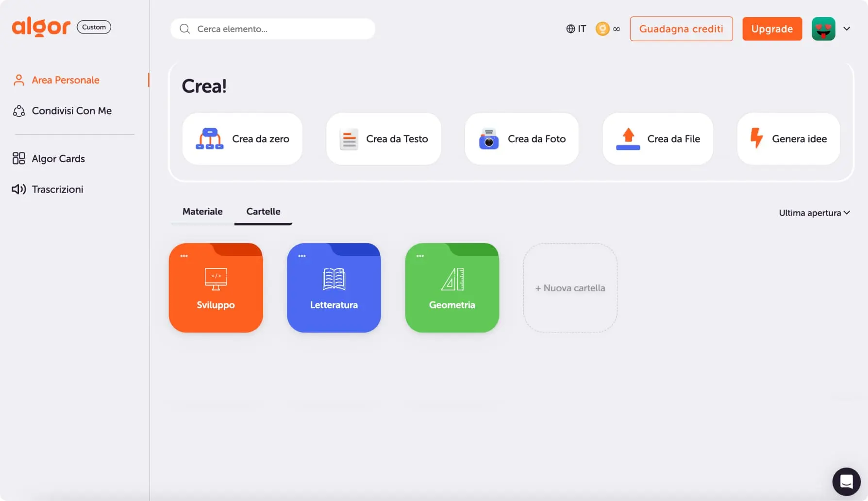This screenshot has width=868, height=501.
Task: Open the IT language selector
Action: 576,29
